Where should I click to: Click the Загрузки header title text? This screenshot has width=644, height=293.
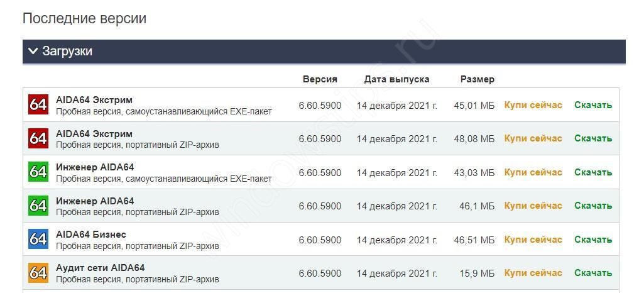[67, 51]
